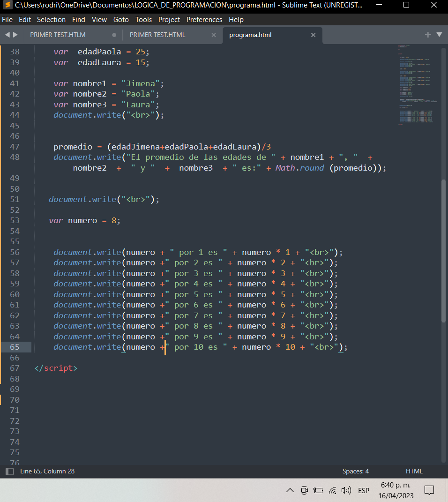Go to previous tab with left arrow
Image resolution: width=448 pixels, height=502 pixels.
pyautogui.click(x=7, y=35)
